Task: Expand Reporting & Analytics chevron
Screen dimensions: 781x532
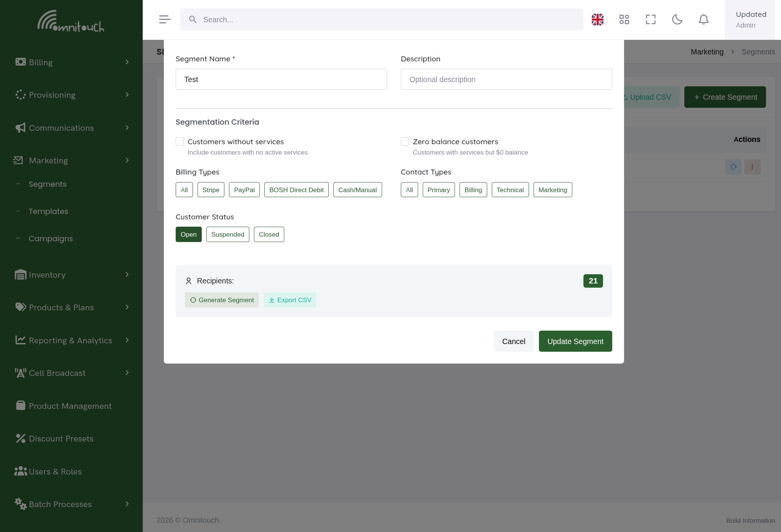Action: click(x=127, y=340)
